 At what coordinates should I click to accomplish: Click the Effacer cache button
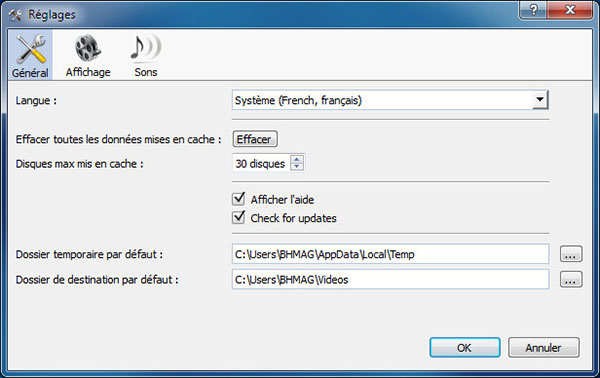coord(255,139)
